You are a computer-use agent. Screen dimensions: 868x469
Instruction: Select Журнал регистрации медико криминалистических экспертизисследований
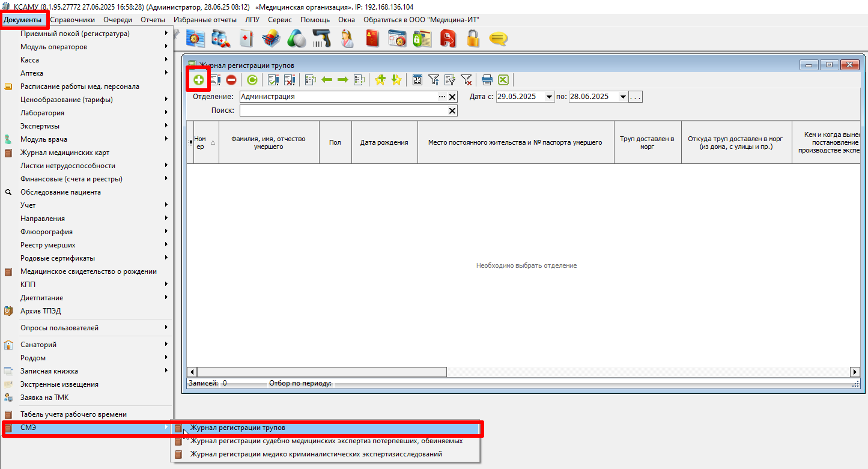[326, 454]
